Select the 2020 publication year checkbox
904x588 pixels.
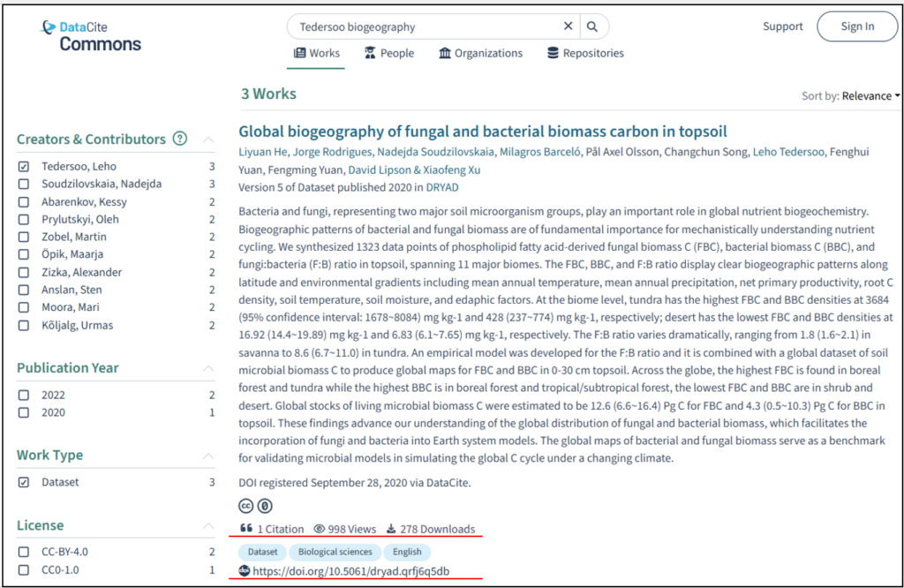click(x=24, y=413)
